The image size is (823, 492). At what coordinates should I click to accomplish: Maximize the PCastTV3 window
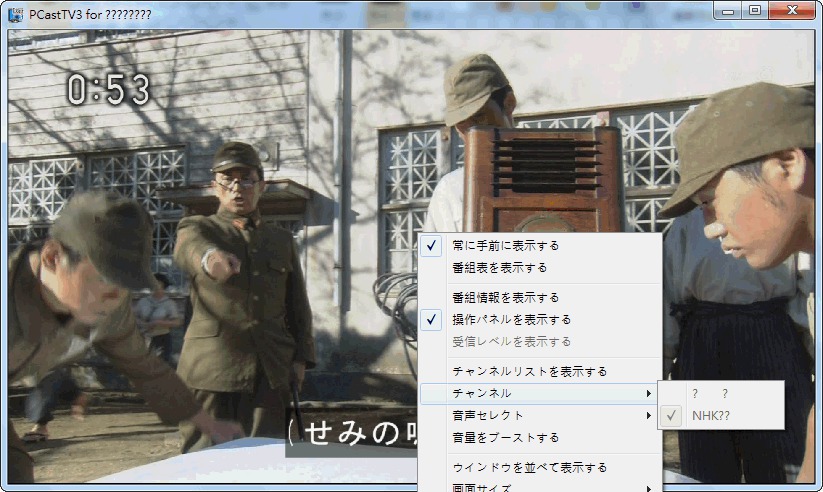coord(754,10)
